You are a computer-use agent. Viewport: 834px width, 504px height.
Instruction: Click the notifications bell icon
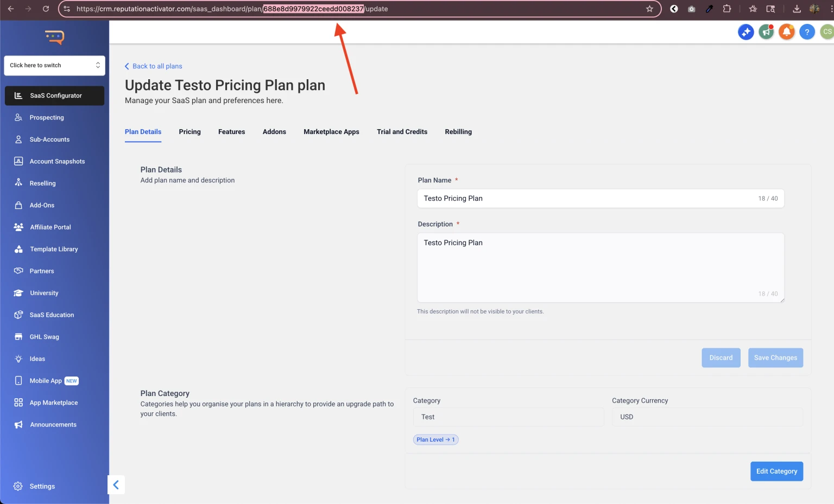pyautogui.click(x=786, y=32)
